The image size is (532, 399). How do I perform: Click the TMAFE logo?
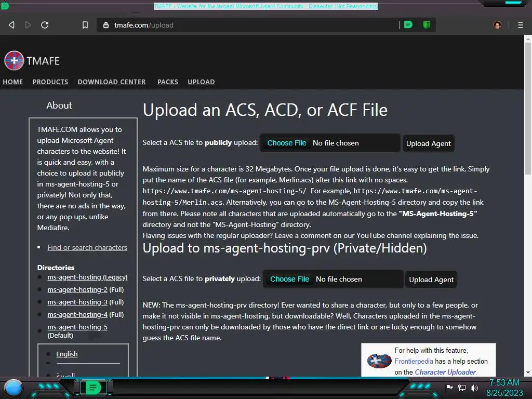(32, 61)
